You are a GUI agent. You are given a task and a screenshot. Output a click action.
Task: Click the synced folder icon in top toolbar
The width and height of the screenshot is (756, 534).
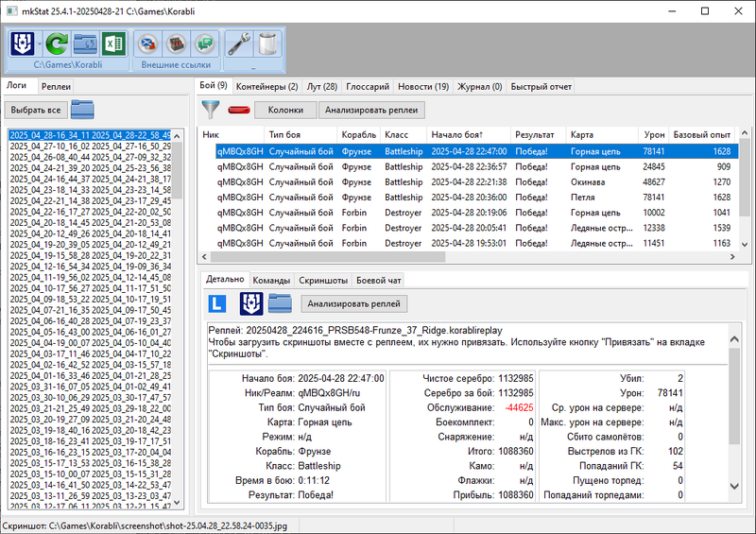(x=86, y=44)
